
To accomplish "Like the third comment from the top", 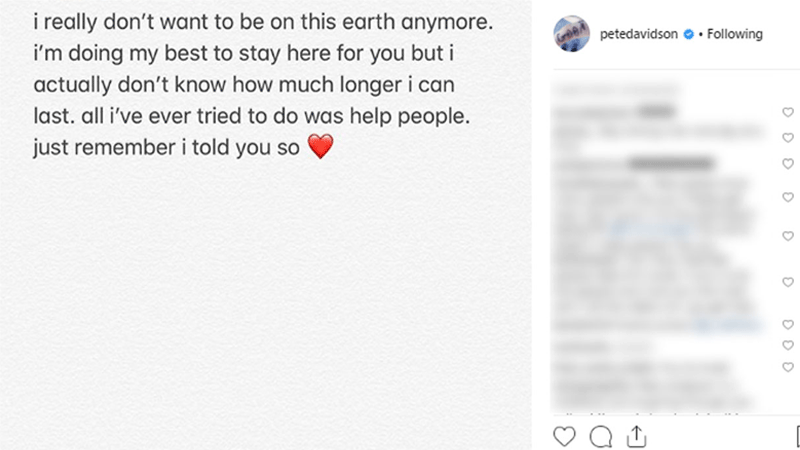I will pos(788,163).
